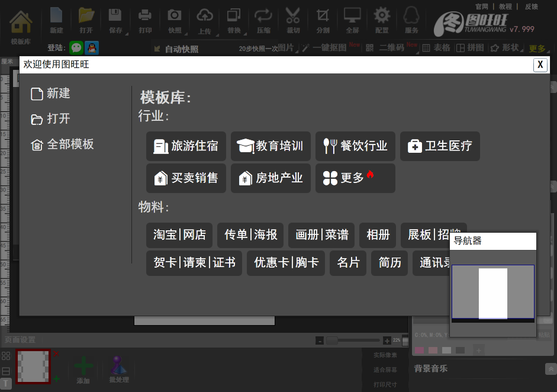Log in with the WeChat icon
557x392 pixels.
tap(76, 47)
